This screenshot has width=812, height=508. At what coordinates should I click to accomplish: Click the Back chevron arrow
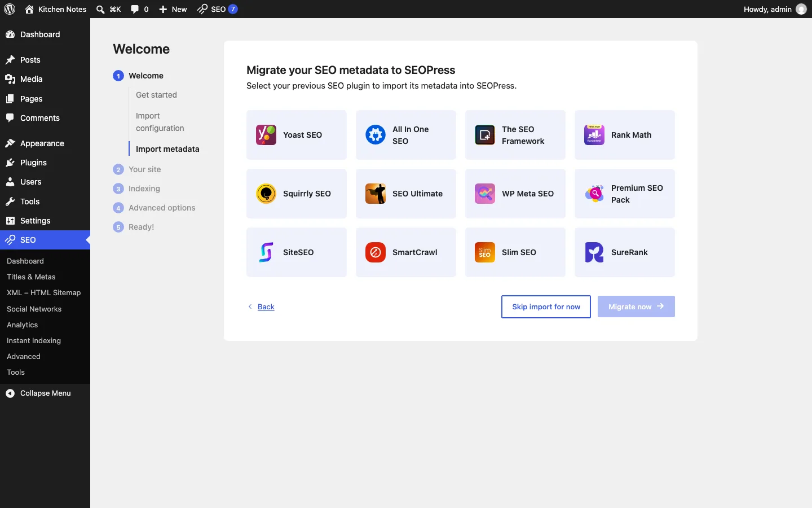(250, 306)
